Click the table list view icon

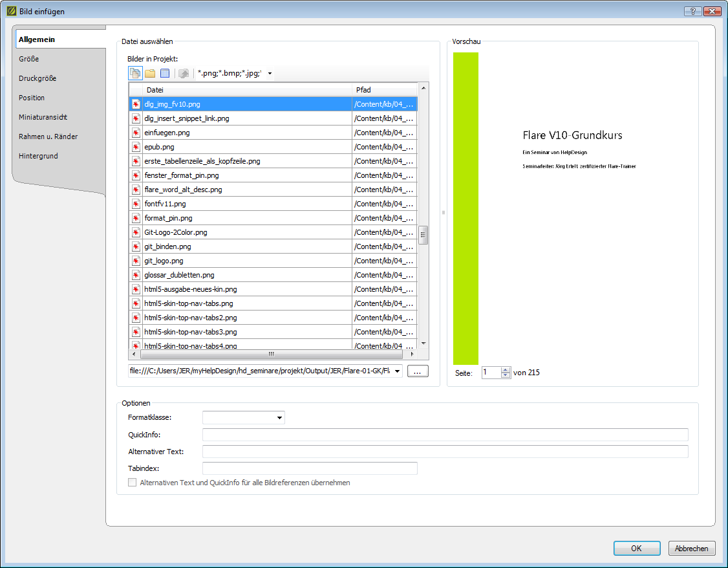tap(165, 74)
